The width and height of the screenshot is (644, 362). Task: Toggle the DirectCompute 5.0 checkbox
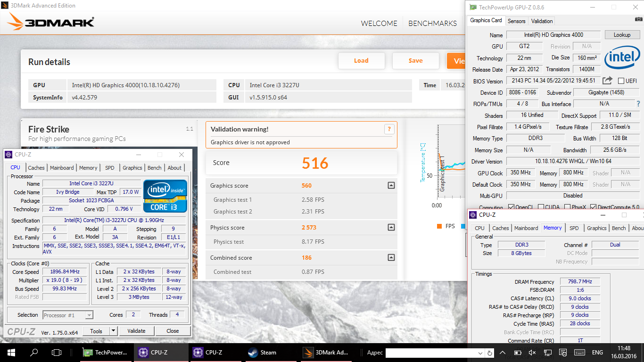pos(593,207)
